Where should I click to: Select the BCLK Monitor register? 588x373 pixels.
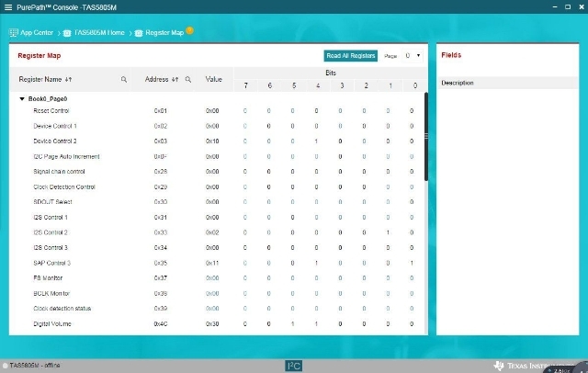[51, 293]
